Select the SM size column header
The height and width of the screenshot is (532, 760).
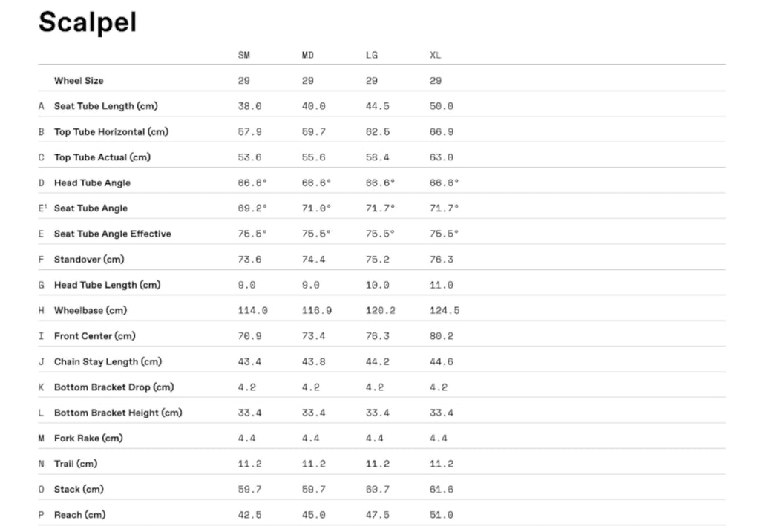click(x=244, y=56)
